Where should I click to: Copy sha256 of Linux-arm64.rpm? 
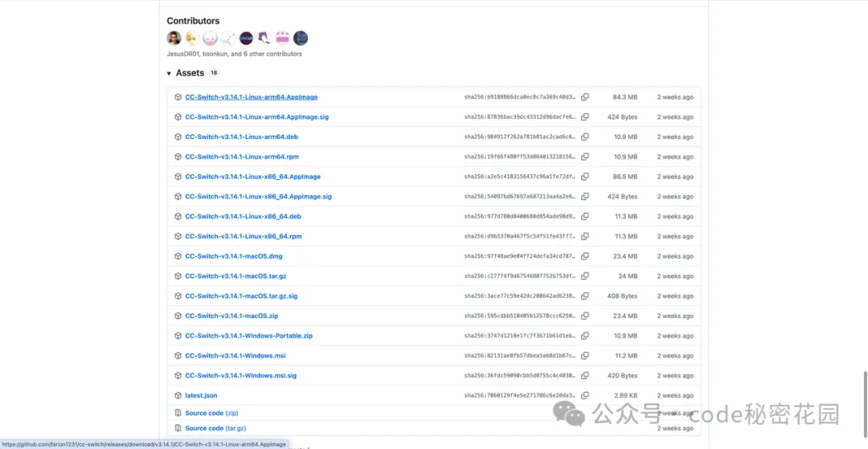click(x=584, y=157)
